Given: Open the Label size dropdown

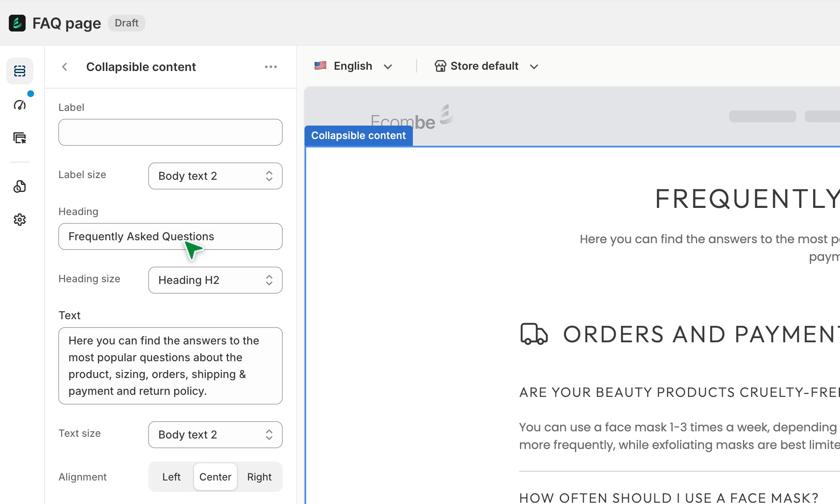Looking at the screenshot, I should click(x=215, y=176).
